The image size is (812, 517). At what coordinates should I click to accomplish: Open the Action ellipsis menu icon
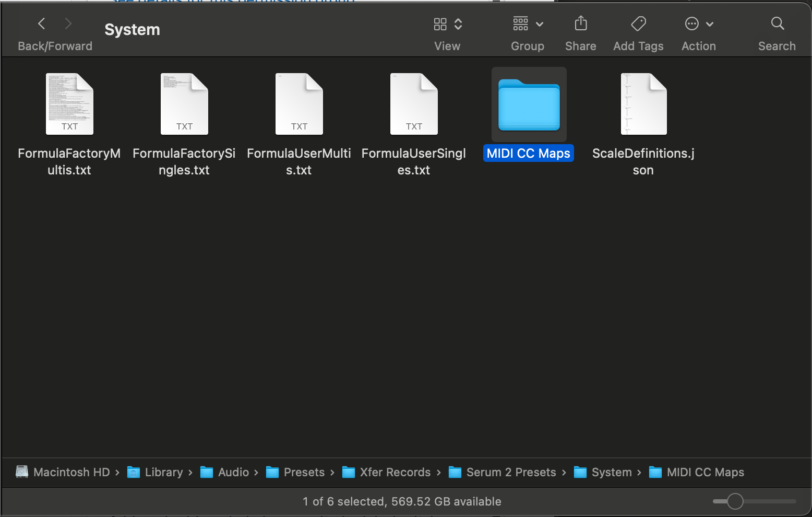(691, 23)
